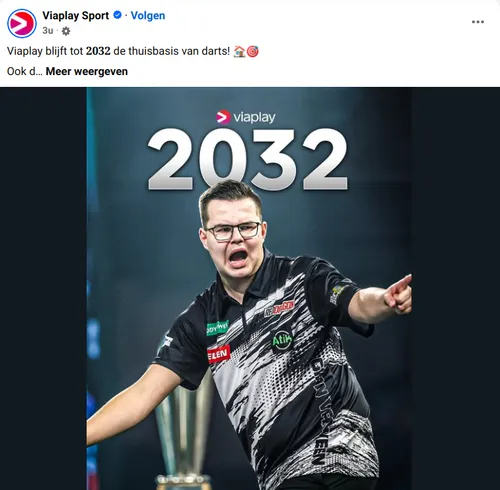Open the Viaplay Sport page name
This screenshot has width=500, height=490.
76,15
